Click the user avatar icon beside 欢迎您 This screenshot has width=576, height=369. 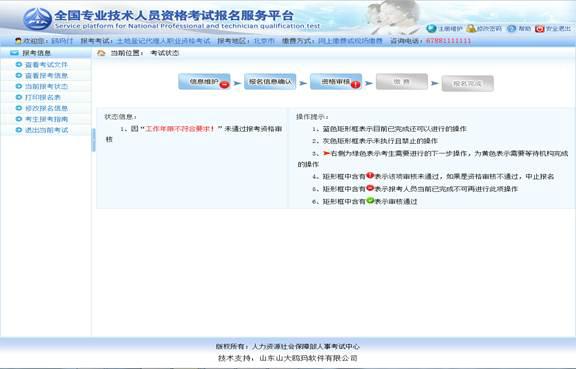click(x=18, y=41)
